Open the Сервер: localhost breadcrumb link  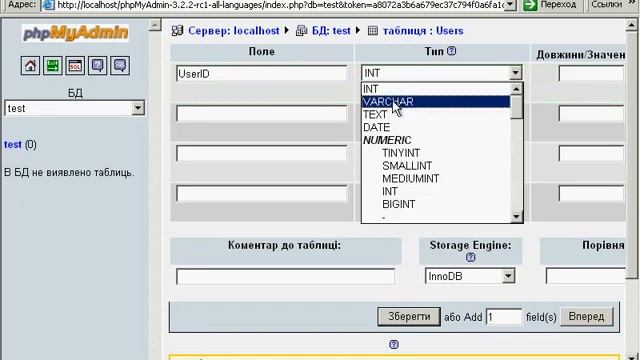(233, 31)
